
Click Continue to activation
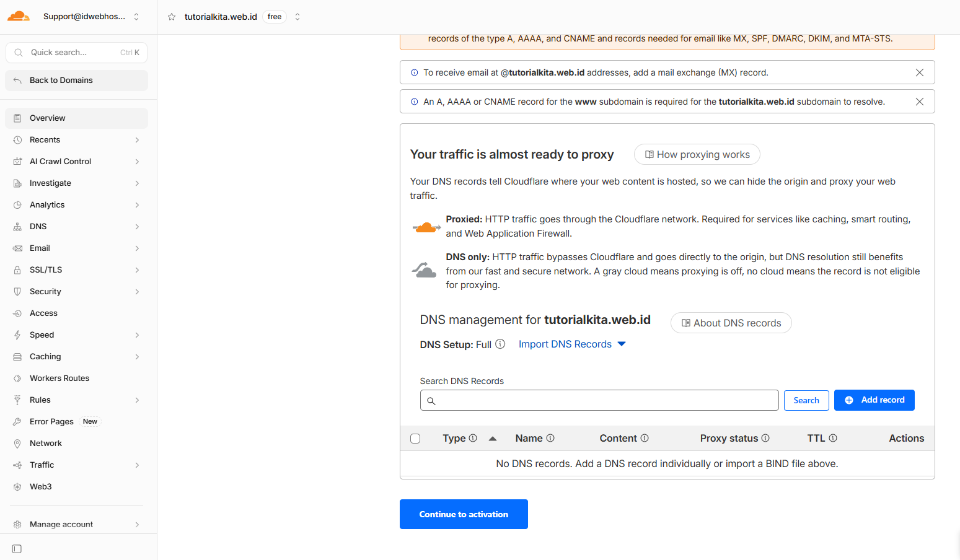click(x=464, y=514)
